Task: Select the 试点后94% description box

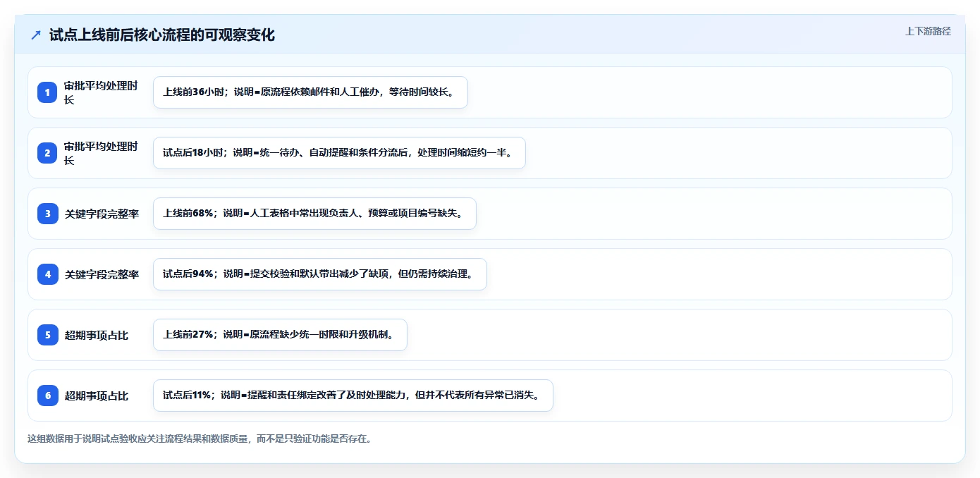Action: pos(320,274)
